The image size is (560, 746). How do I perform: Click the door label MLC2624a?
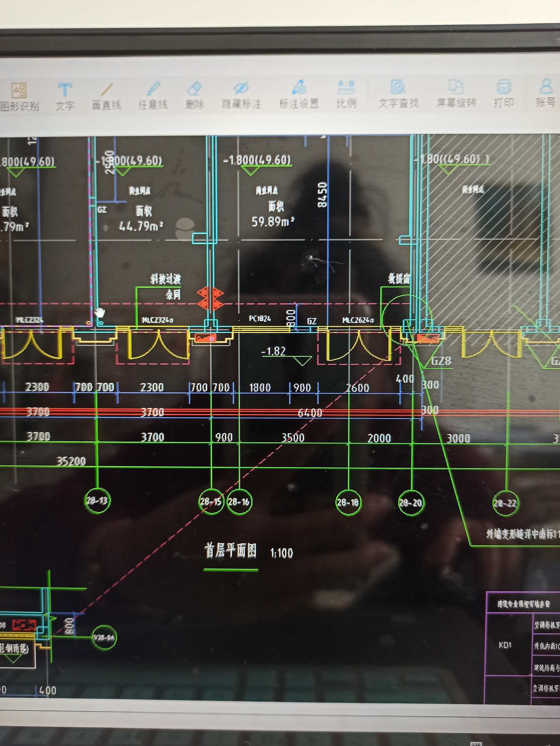[x=358, y=320]
